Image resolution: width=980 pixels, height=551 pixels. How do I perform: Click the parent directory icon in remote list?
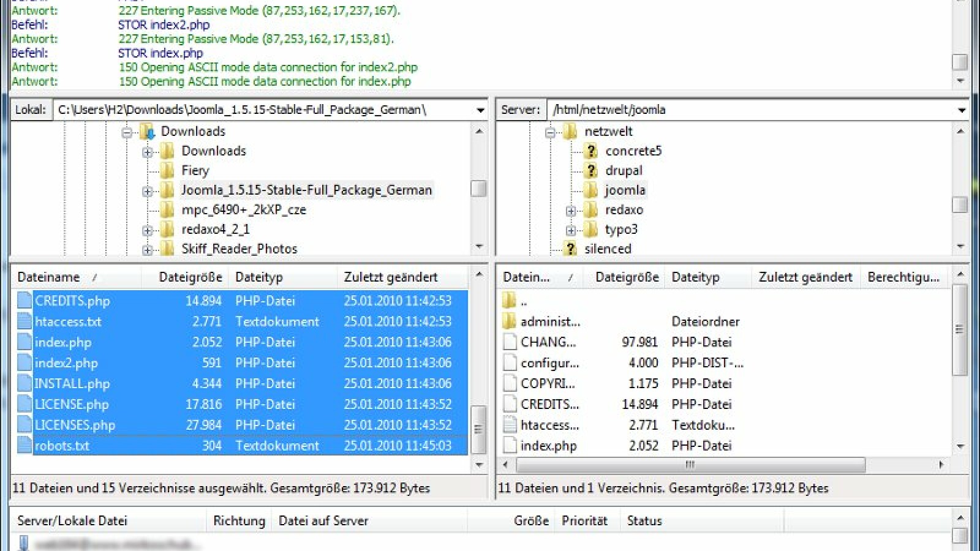click(508, 301)
